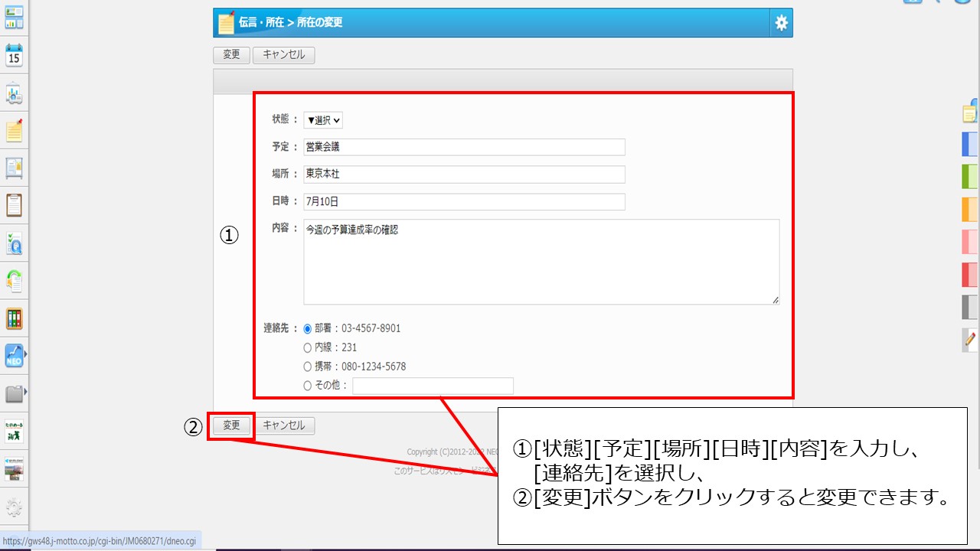Screen dimensions: 980x551
Task: Click the 内容 text area
Action: pos(541,262)
